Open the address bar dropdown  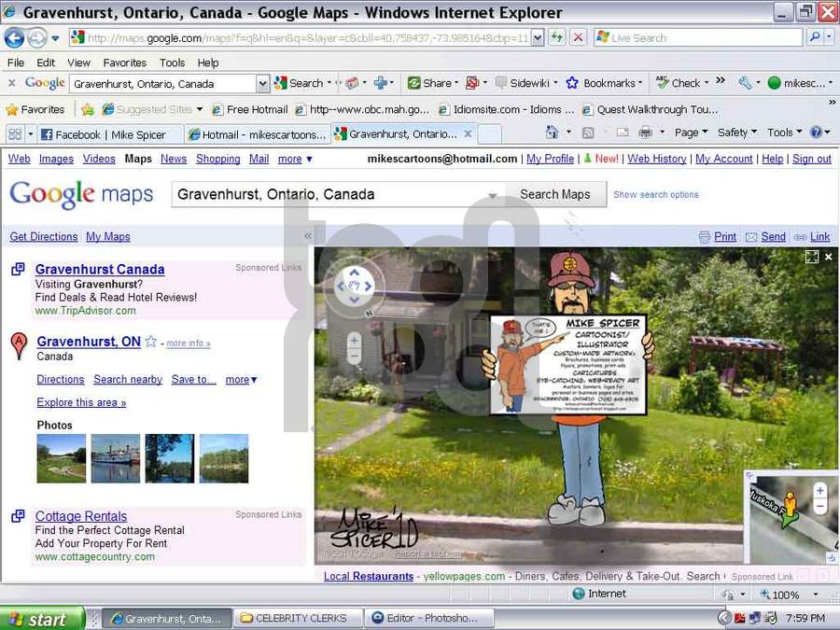538,37
